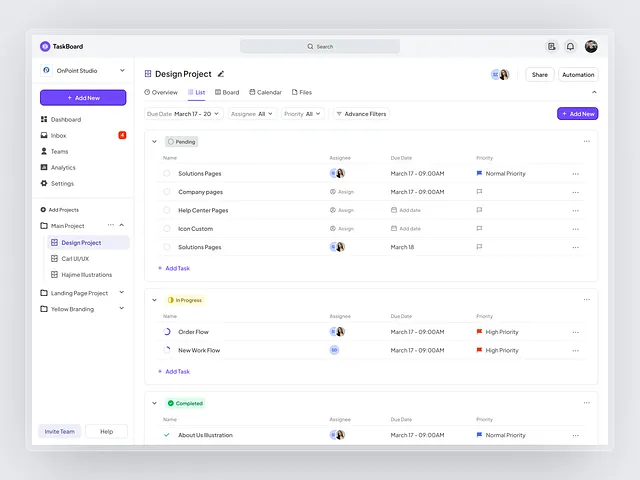
Task: Open the Analytics sidebar item
Action: pyautogui.click(x=62, y=167)
